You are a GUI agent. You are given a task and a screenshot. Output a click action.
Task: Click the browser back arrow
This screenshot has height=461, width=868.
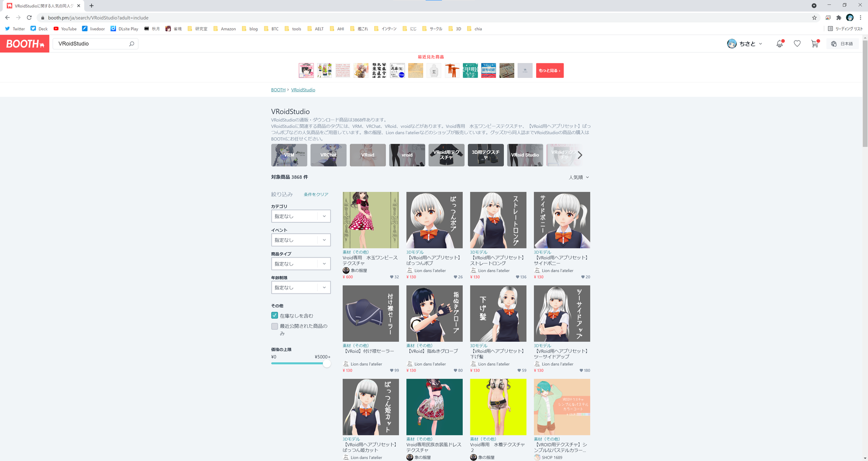(7, 18)
